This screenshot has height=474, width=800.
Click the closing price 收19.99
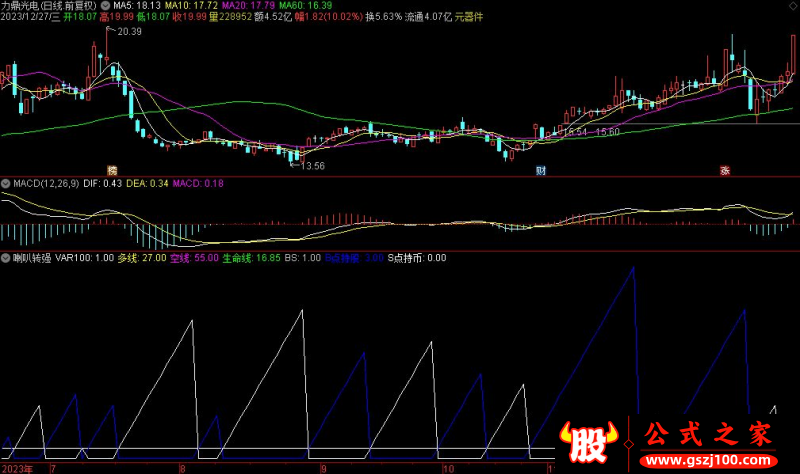[x=190, y=17]
